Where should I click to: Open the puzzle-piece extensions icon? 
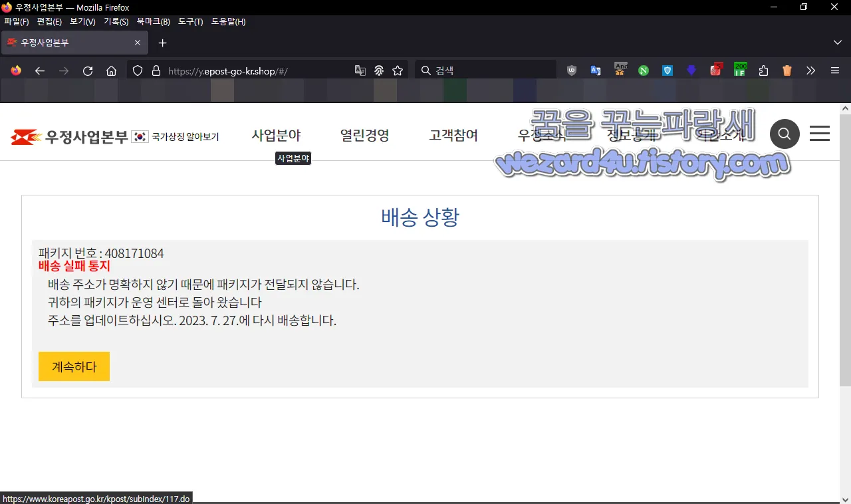[x=763, y=70]
